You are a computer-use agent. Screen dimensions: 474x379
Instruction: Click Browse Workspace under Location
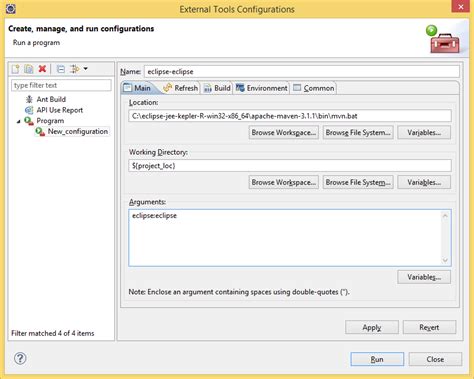[x=284, y=133]
